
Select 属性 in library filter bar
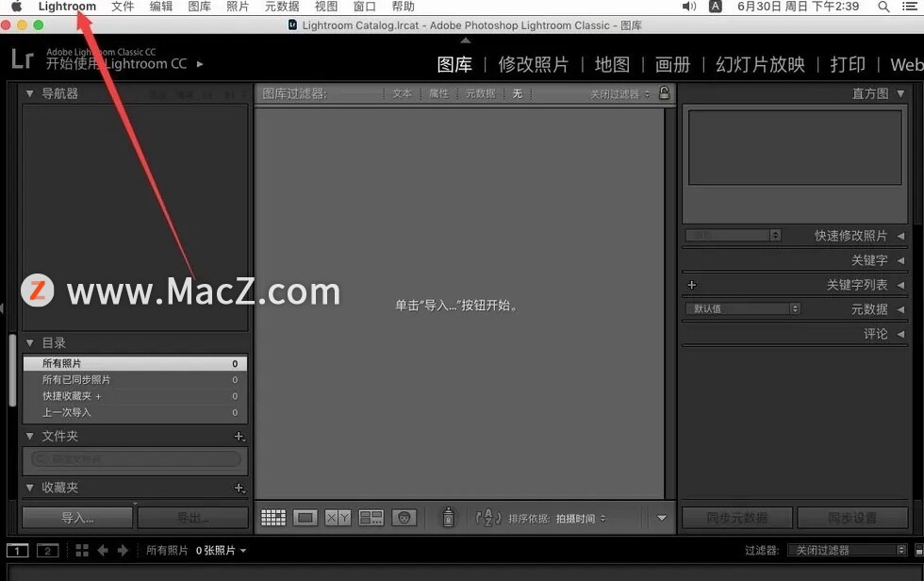point(439,93)
